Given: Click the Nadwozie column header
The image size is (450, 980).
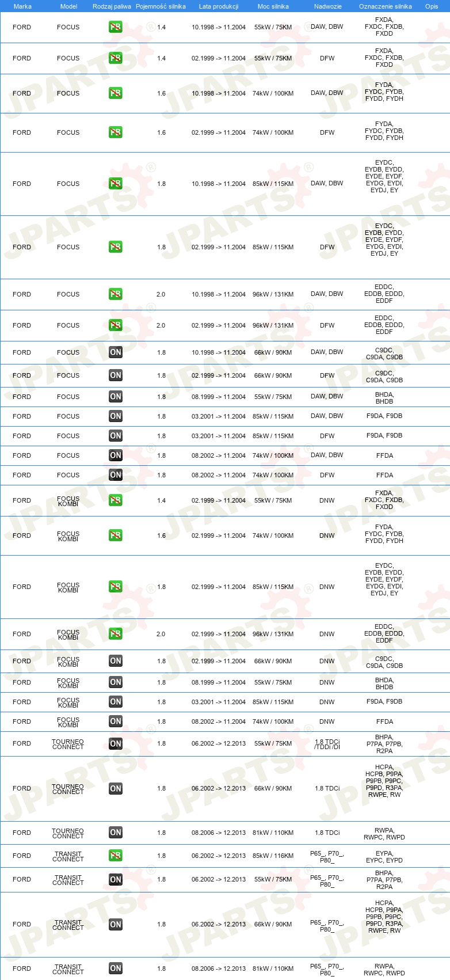Looking at the screenshot, I should coord(327,6).
